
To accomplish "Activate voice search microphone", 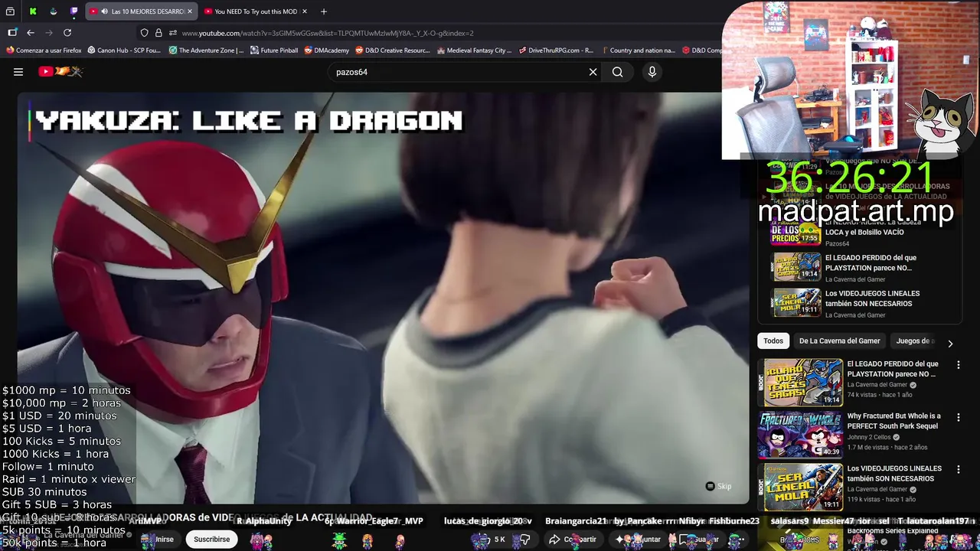I will click(652, 72).
